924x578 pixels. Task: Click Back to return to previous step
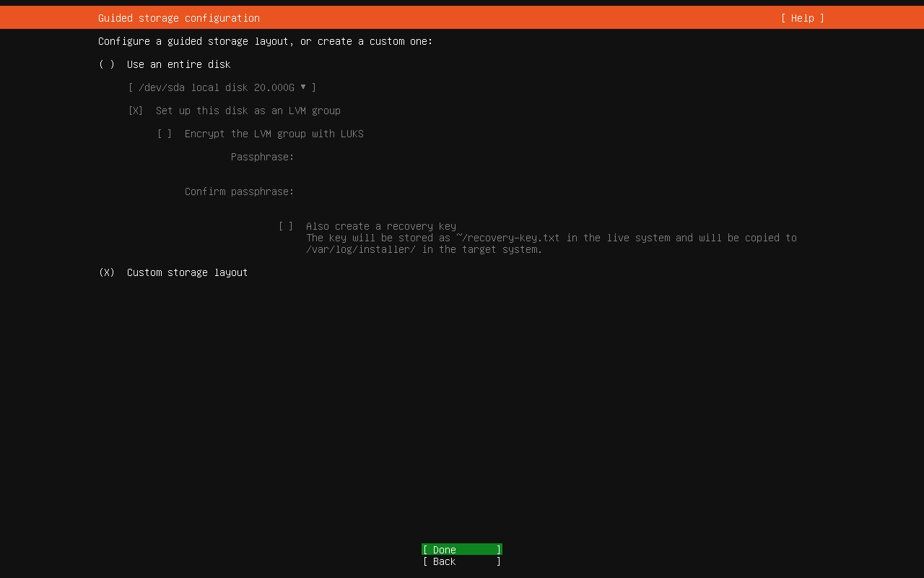pos(461,561)
